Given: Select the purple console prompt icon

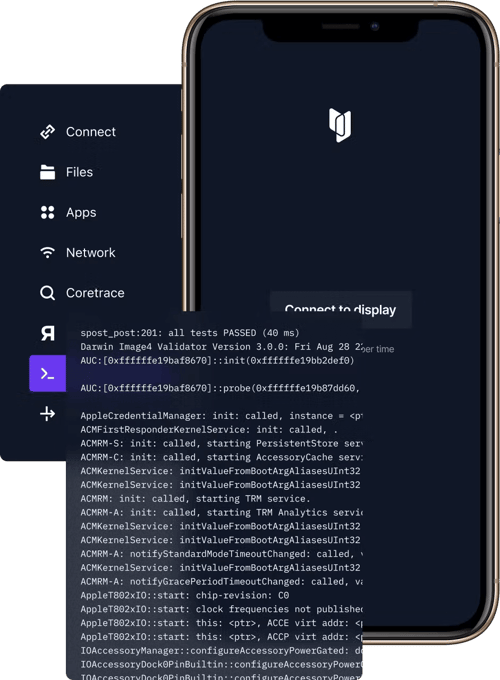Looking at the screenshot, I should click(47, 373).
